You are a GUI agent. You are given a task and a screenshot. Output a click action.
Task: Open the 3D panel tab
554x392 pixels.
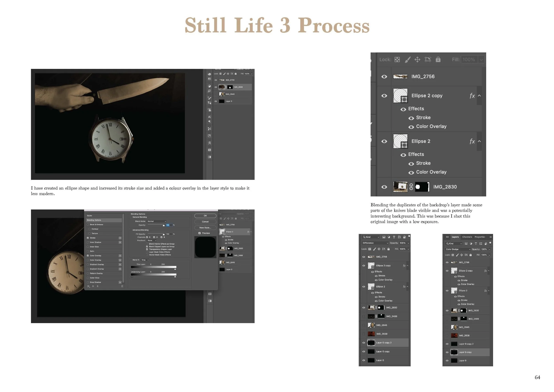click(x=447, y=237)
